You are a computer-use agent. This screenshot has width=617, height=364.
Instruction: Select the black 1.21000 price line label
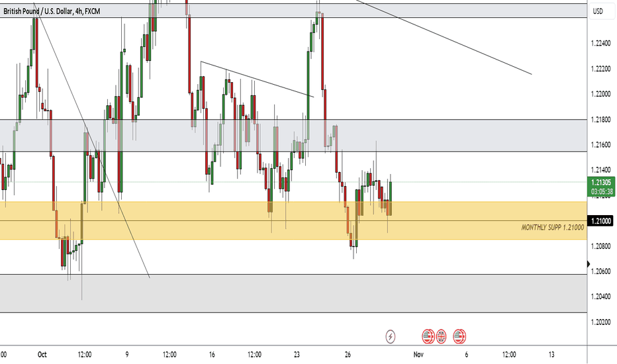coord(600,221)
